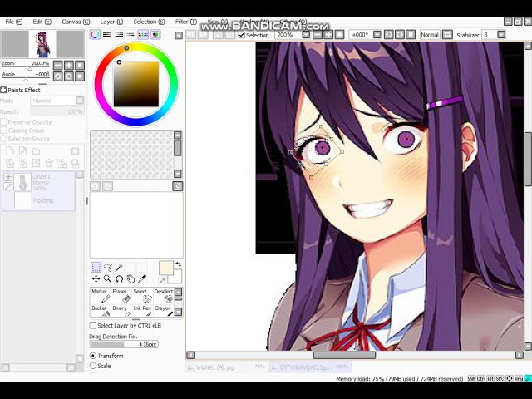Select the Zoom magnifier tool
This screenshot has height=399, width=532.
[107, 279]
